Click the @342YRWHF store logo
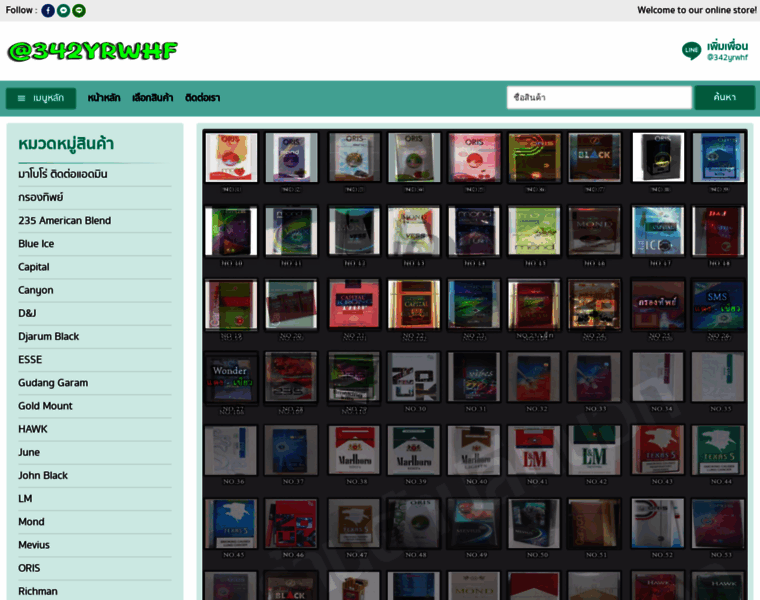 [93, 51]
